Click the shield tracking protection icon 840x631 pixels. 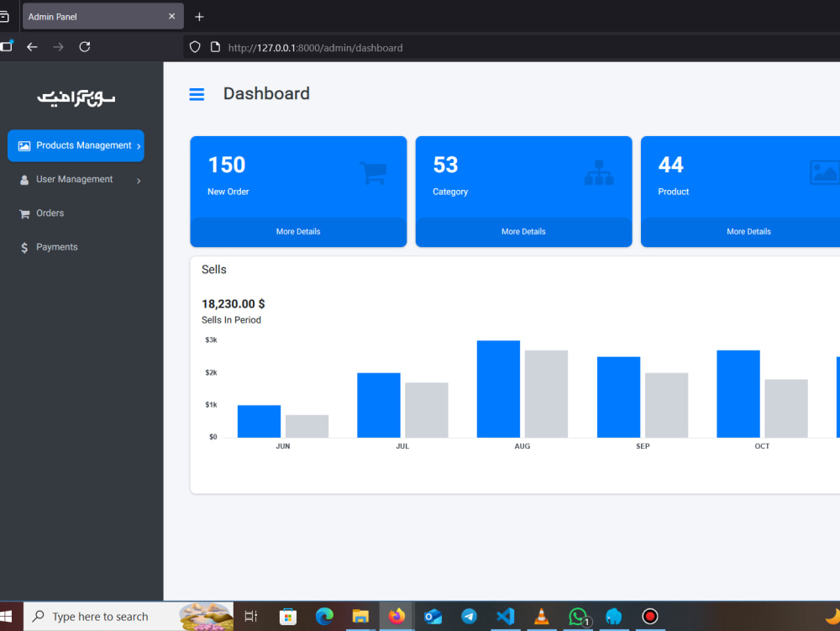coord(195,47)
